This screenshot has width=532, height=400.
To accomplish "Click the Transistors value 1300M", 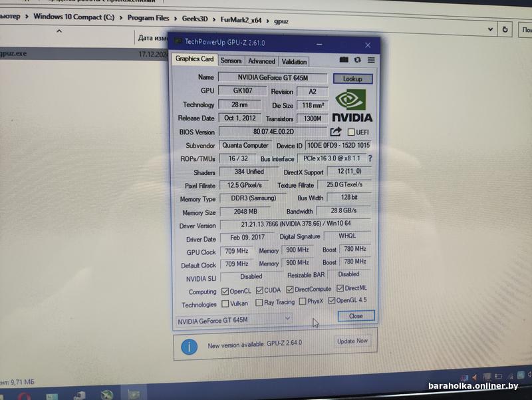I will coord(312,118).
